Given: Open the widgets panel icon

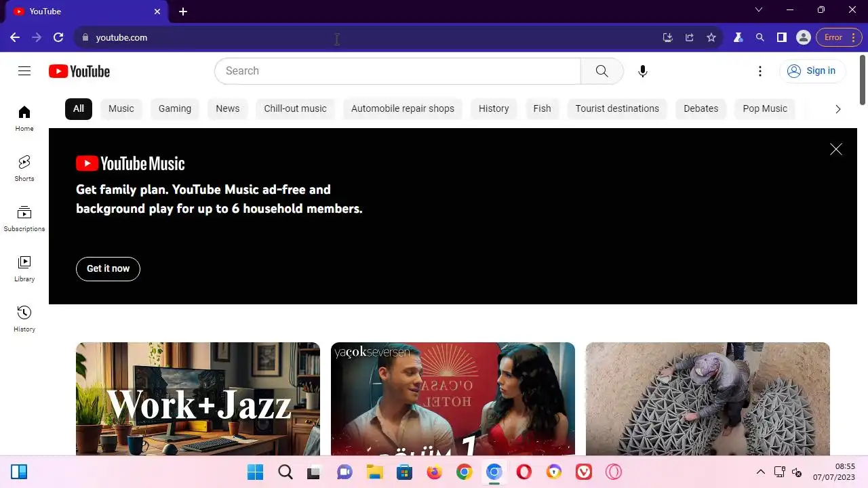Looking at the screenshot, I should point(19,472).
